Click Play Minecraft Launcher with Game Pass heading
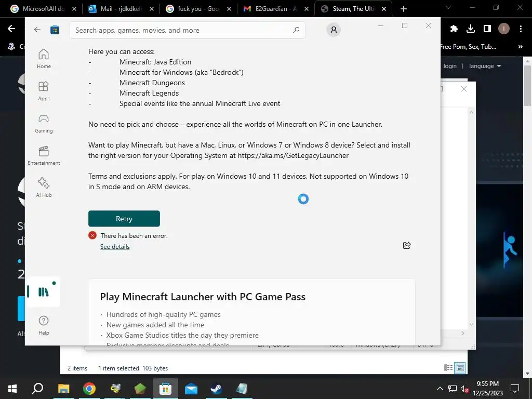532x399 pixels. pyautogui.click(x=203, y=297)
